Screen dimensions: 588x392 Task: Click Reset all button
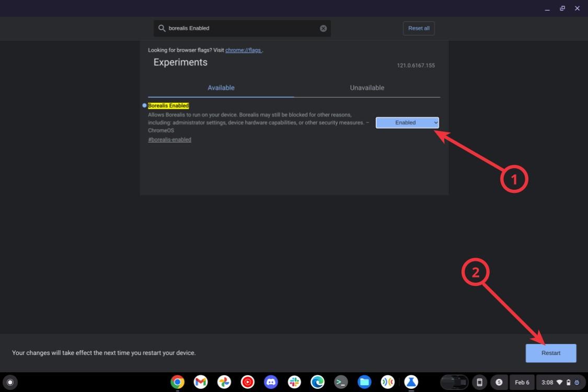coord(419,28)
